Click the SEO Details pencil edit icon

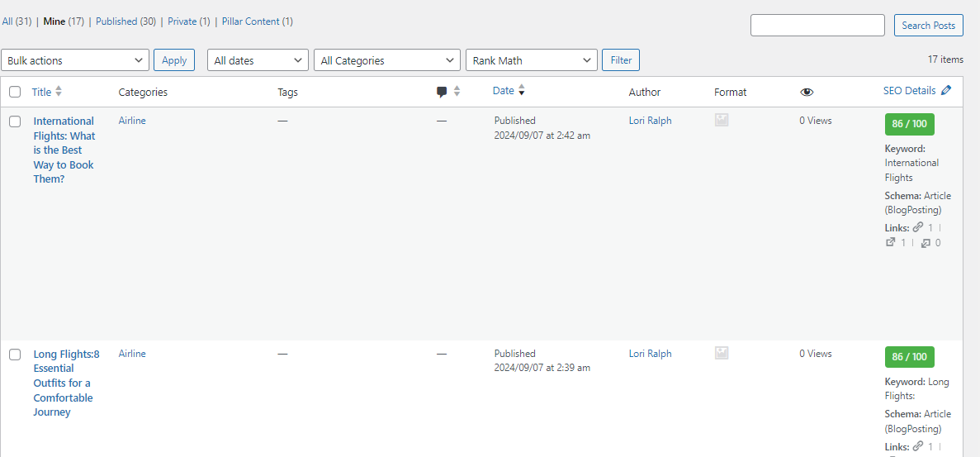(946, 91)
